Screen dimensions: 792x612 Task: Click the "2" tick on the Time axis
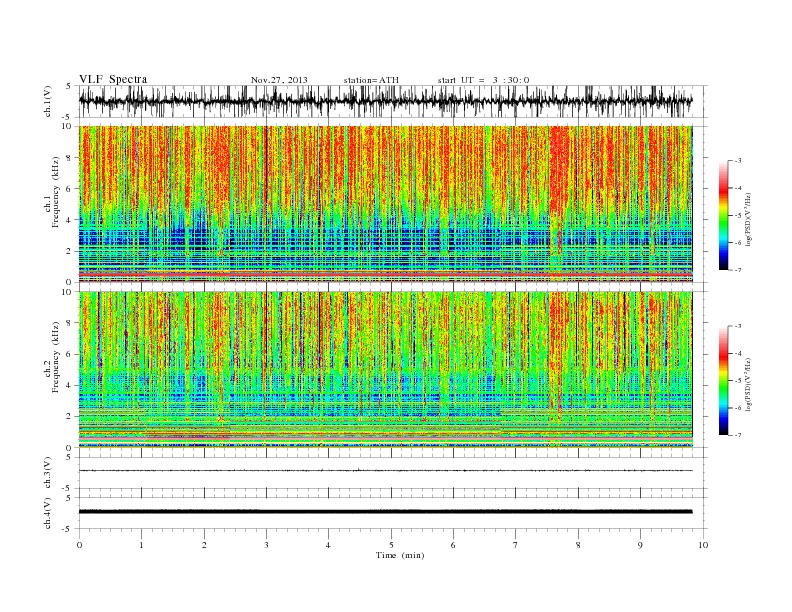[x=204, y=545]
